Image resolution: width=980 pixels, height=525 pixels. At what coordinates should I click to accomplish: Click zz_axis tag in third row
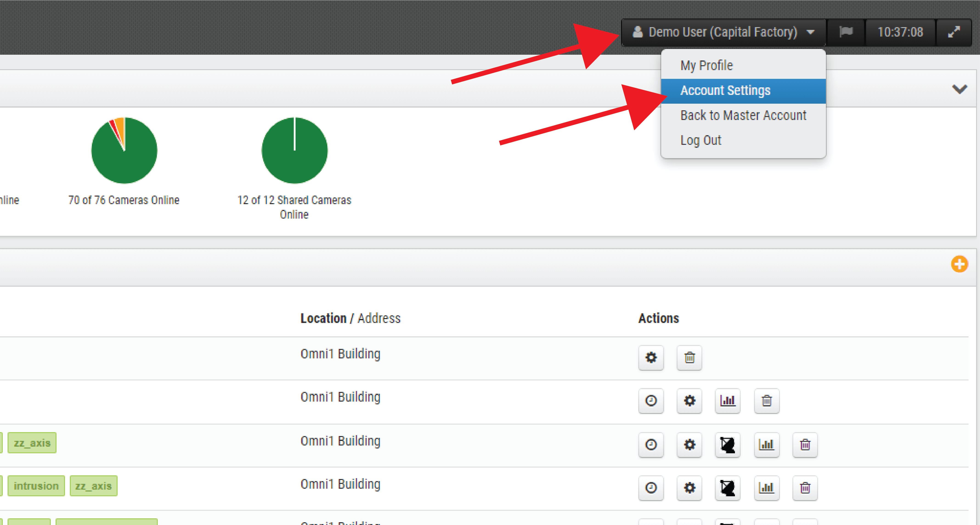[32, 443]
